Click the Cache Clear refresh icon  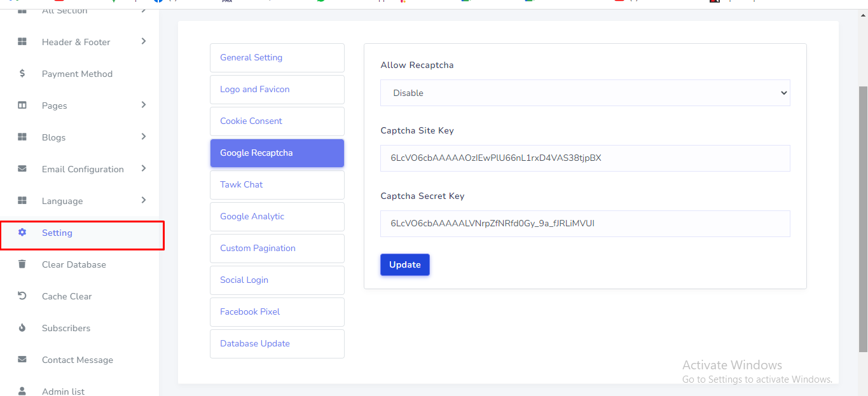click(x=22, y=296)
